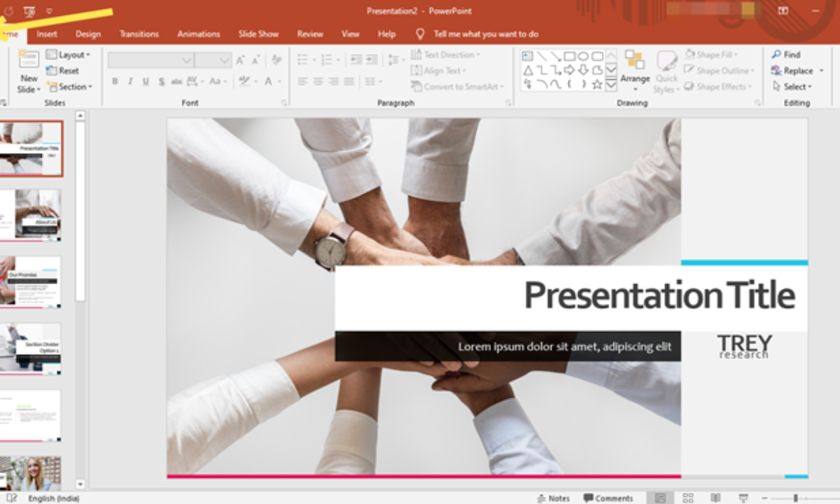Click the Shape Effects button
Image resolution: width=840 pixels, height=504 pixels.
coord(718,87)
